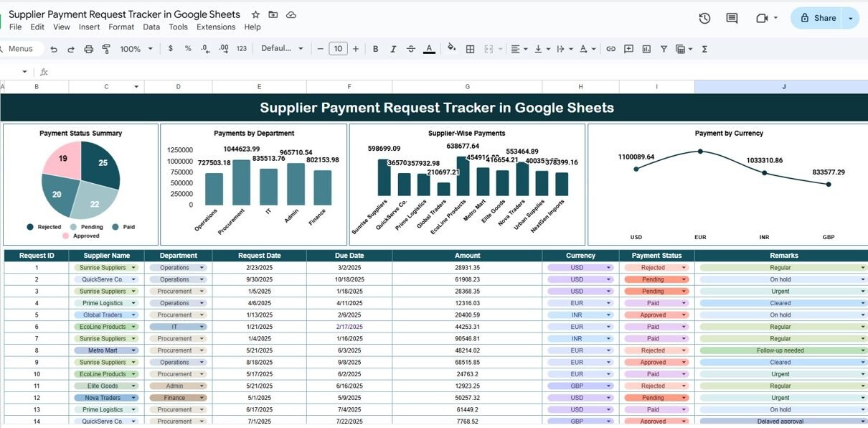Screen dimensions: 868x428
Task: Insert chart from the toolbar
Action: click(x=646, y=49)
